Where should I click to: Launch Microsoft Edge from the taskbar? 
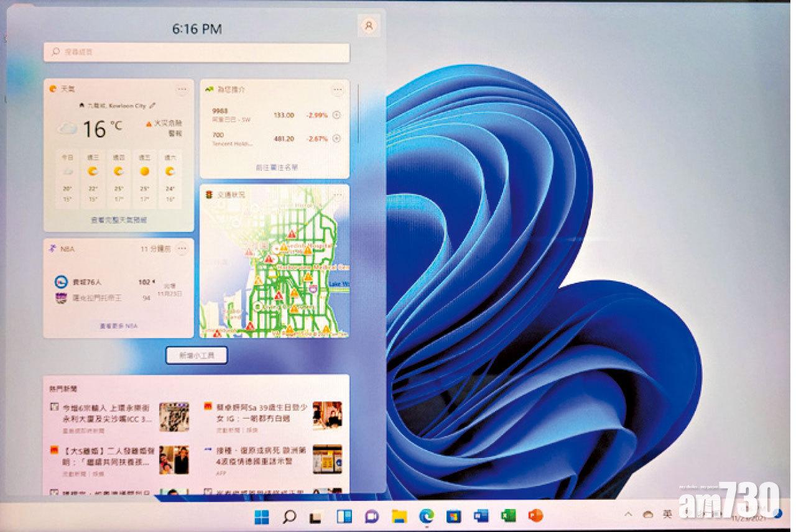coord(426,516)
